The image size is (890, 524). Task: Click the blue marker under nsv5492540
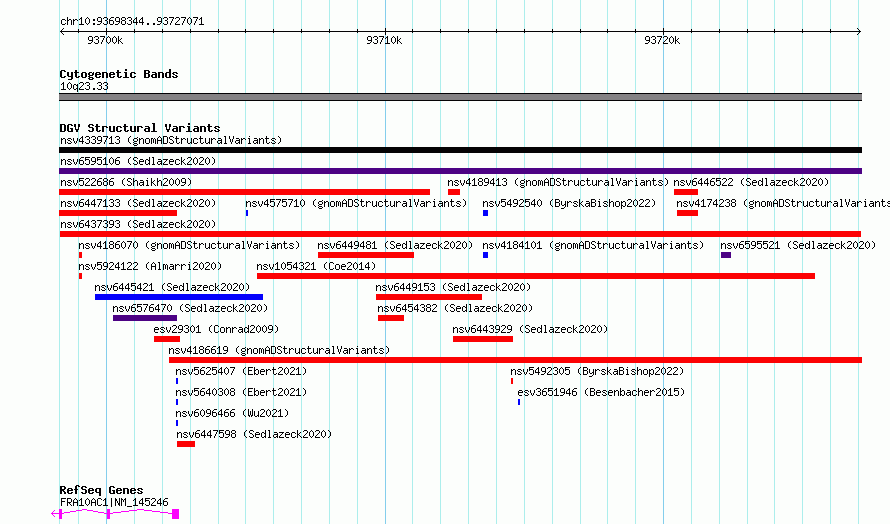tap(485, 213)
